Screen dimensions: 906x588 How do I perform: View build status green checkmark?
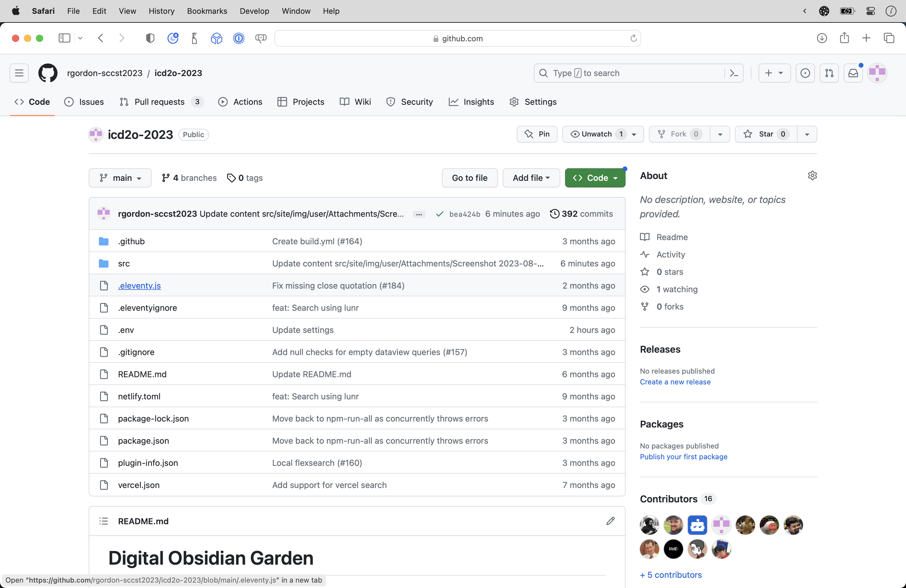[x=440, y=214]
